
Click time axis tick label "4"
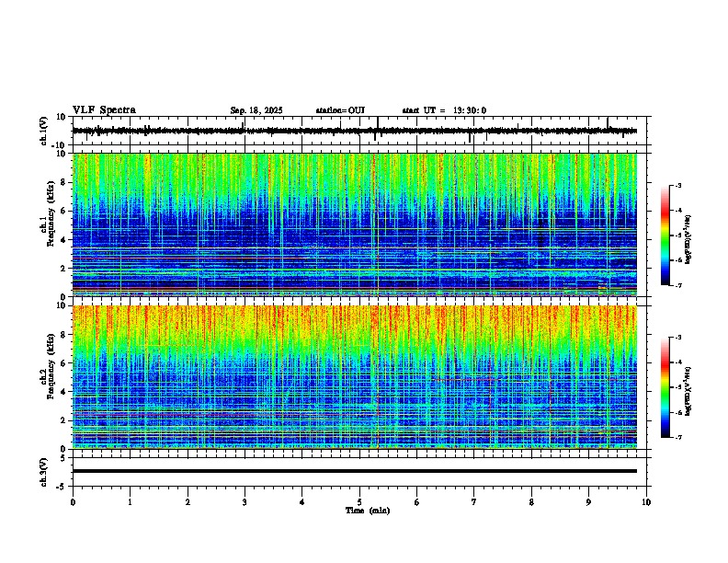[x=302, y=502]
